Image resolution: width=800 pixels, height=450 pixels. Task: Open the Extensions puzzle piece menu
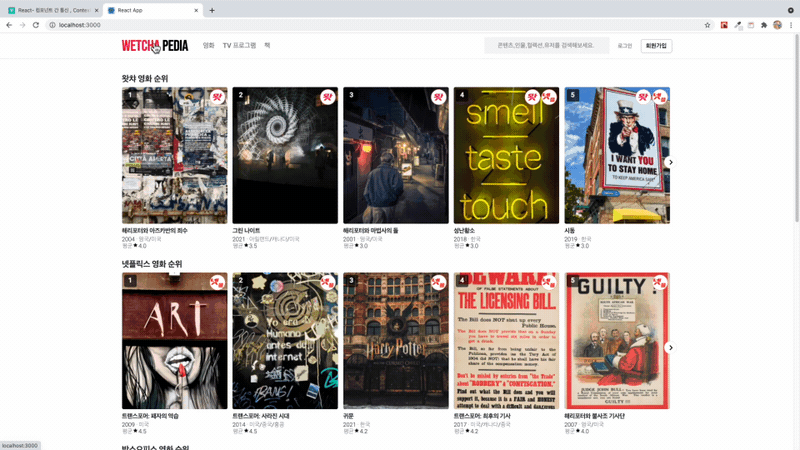764,25
